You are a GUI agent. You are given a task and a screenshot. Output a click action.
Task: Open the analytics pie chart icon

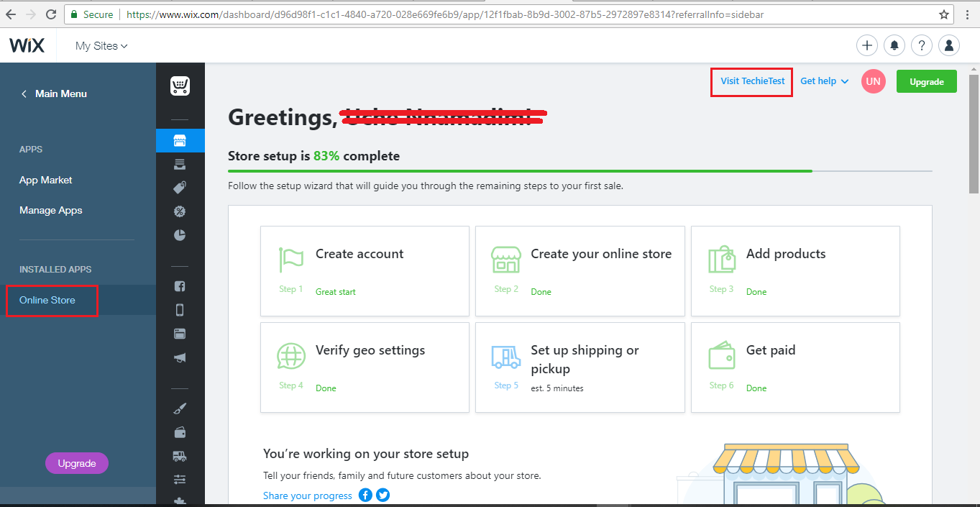[180, 234]
